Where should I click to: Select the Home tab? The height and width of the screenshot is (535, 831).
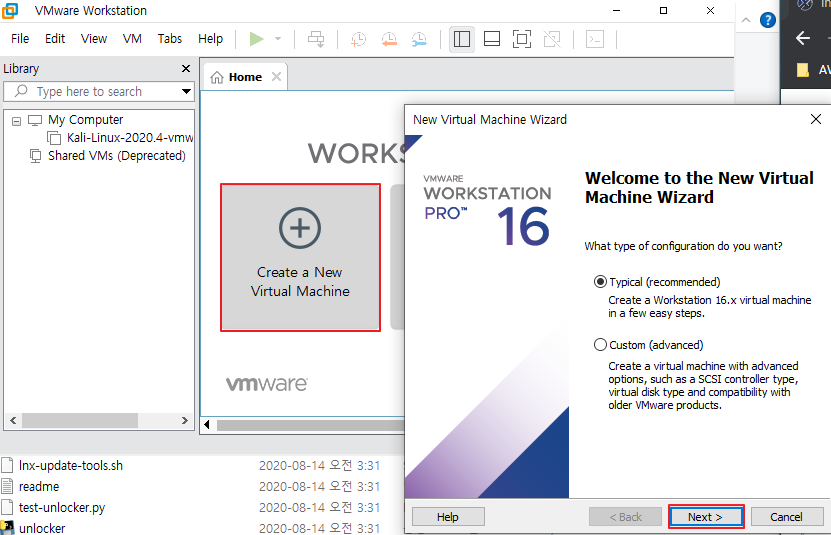tap(245, 77)
